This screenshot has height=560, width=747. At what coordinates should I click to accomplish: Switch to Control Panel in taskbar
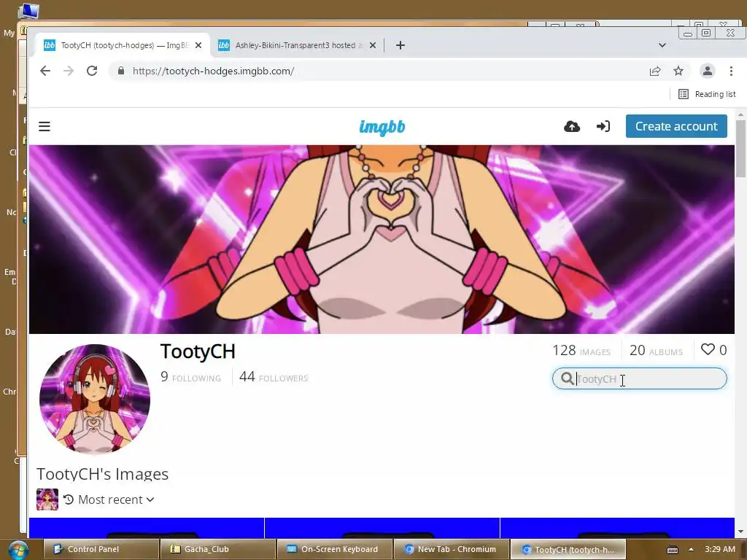pyautogui.click(x=101, y=549)
